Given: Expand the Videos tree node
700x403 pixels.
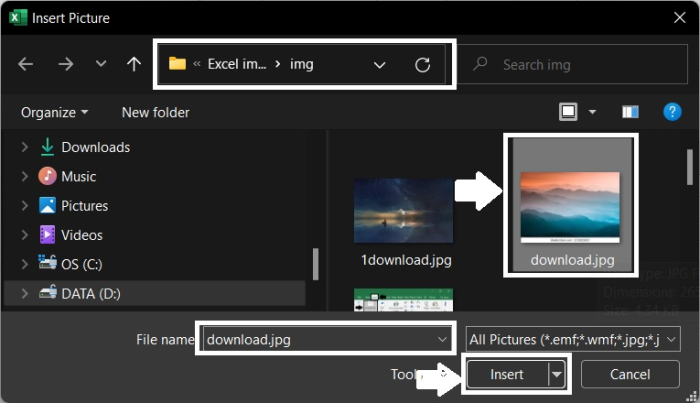Looking at the screenshot, I should (25, 235).
